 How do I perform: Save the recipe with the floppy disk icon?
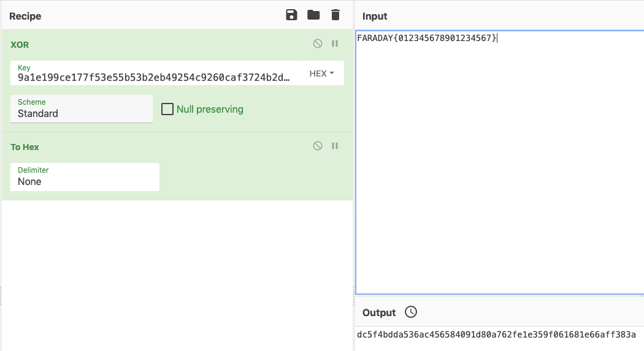291,15
